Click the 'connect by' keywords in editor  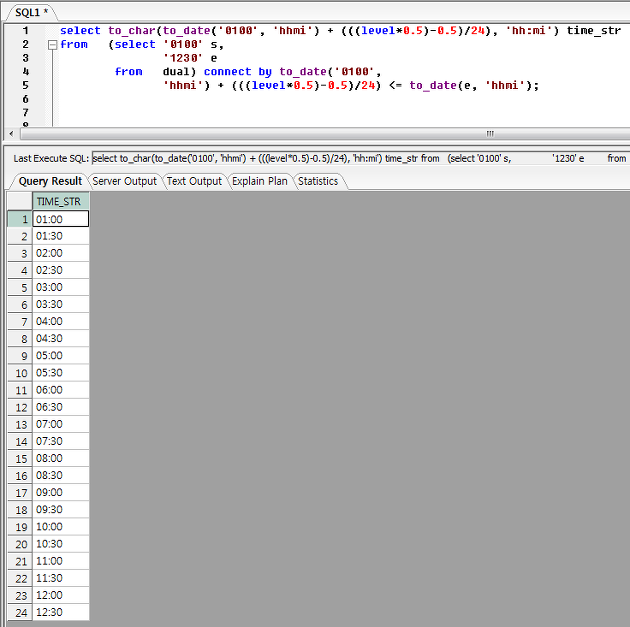tap(238, 72)
